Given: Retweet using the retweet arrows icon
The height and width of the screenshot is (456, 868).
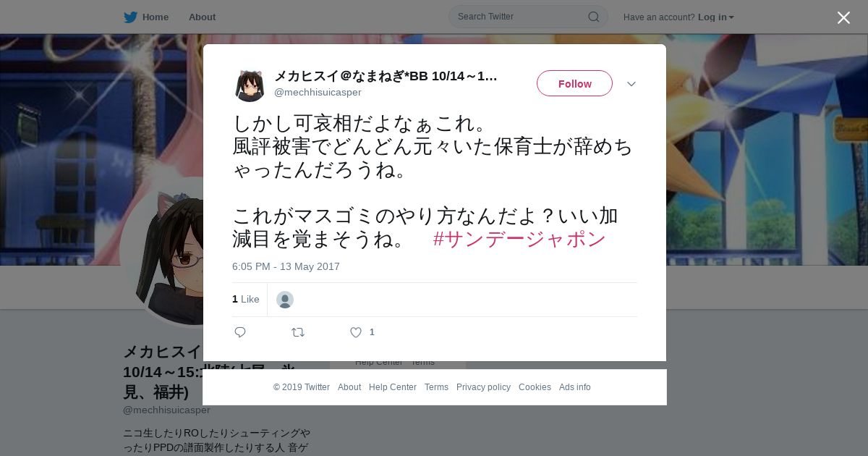Looking at the screenshot, I should coord(298,332).
